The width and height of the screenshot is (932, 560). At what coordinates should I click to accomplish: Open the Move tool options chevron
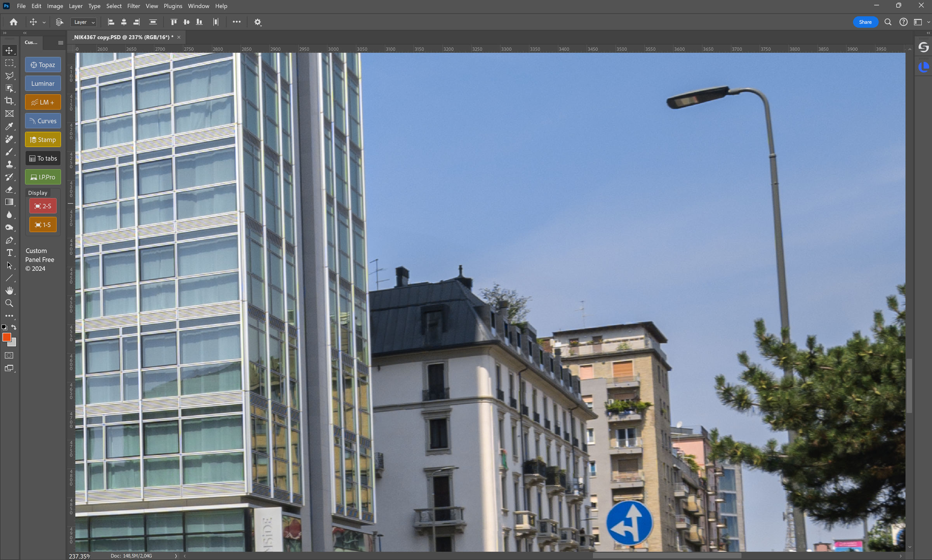[44, 22]
